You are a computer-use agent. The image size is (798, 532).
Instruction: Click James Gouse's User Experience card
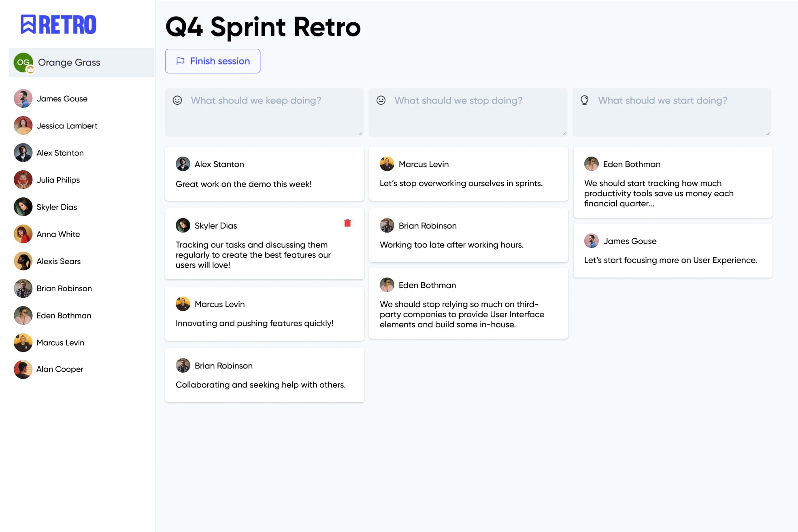pyautogui.click(x=672, y=251)
